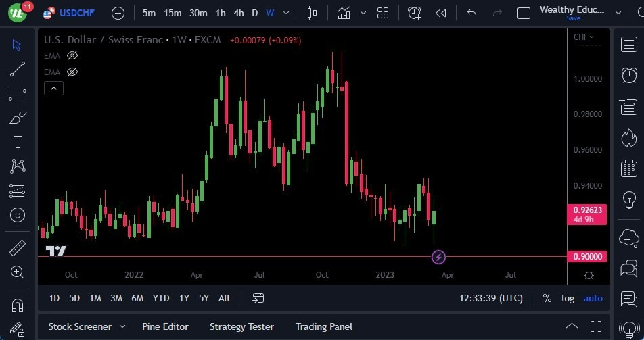This screenshot has height=340, width=644.
Task: Toggle log scale mode
Action: tap(568, 299)
